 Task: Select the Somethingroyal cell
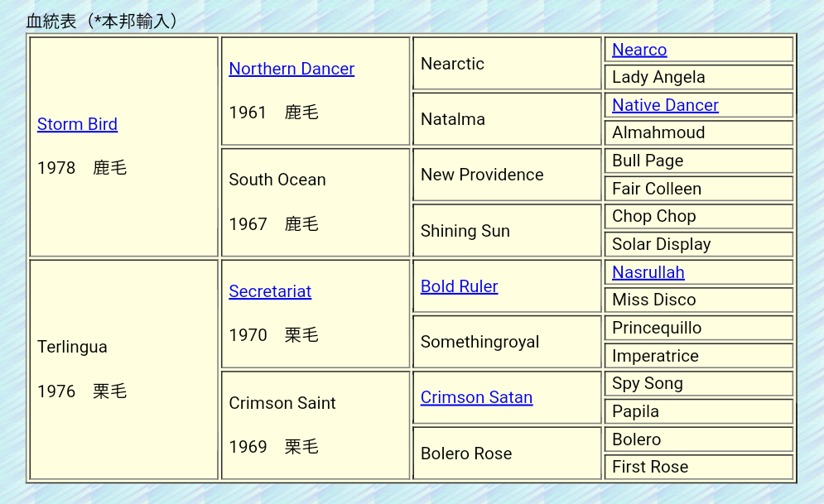click(x=479, y=342)
